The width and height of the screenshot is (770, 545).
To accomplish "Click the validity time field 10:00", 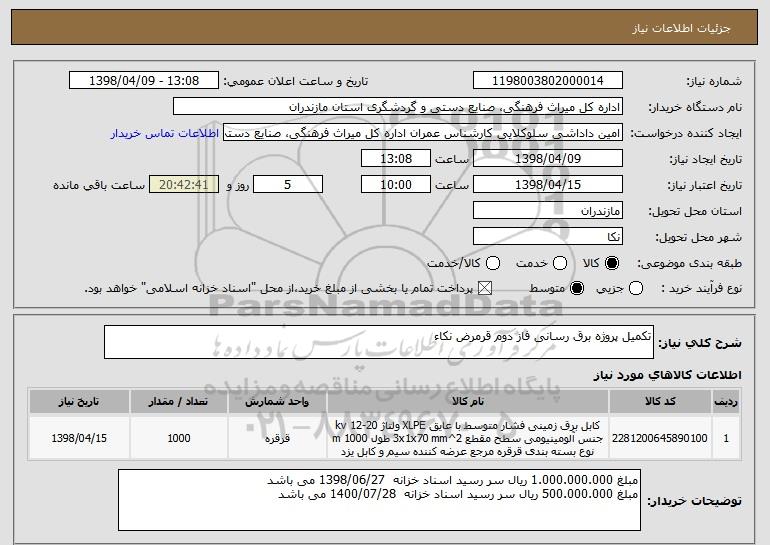I will click(396, 185).
